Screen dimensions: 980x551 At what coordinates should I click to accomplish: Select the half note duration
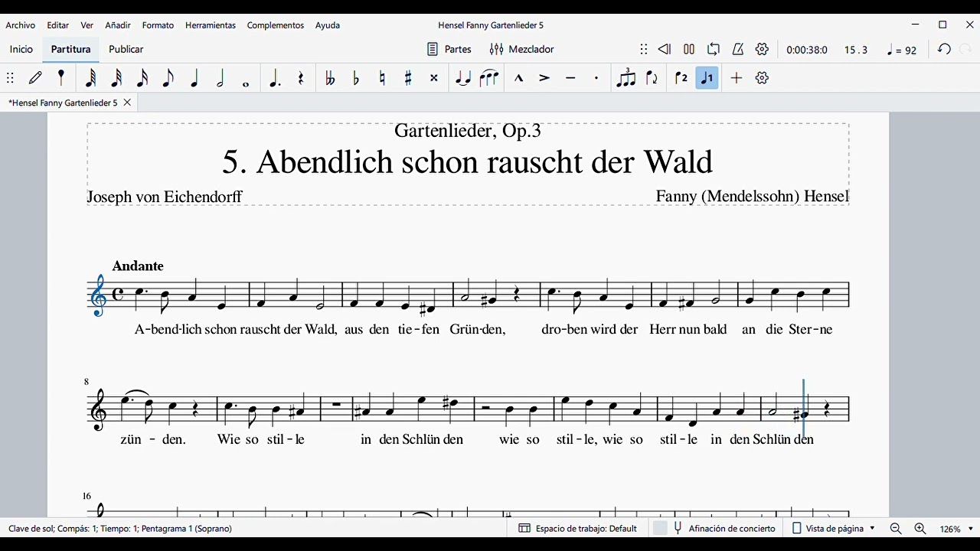pos(220,78)
